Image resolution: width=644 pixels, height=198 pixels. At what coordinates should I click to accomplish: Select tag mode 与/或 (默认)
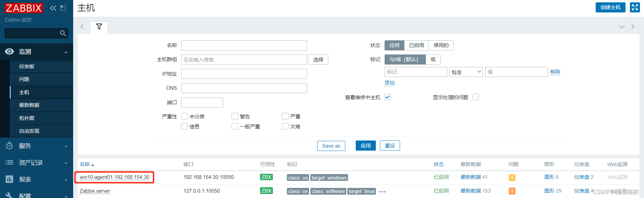405,60
